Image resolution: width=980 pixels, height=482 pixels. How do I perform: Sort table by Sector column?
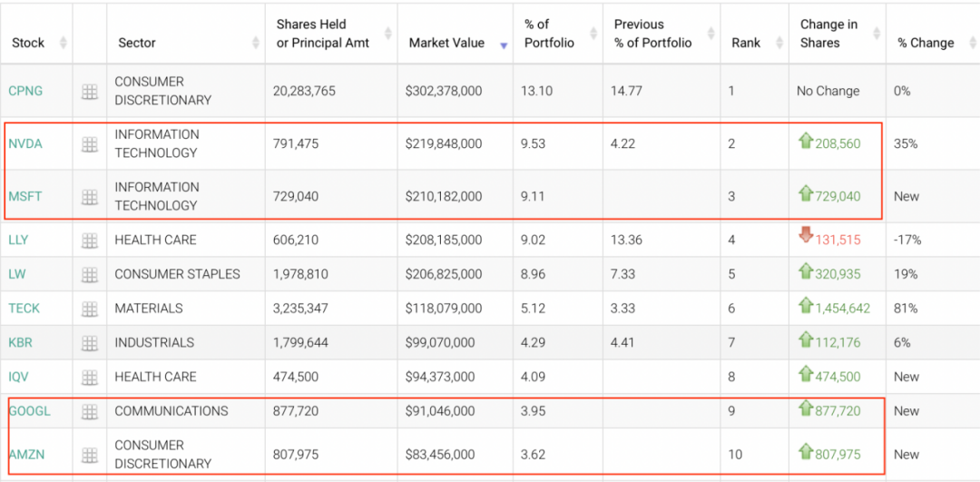click(x=186, y=34)
